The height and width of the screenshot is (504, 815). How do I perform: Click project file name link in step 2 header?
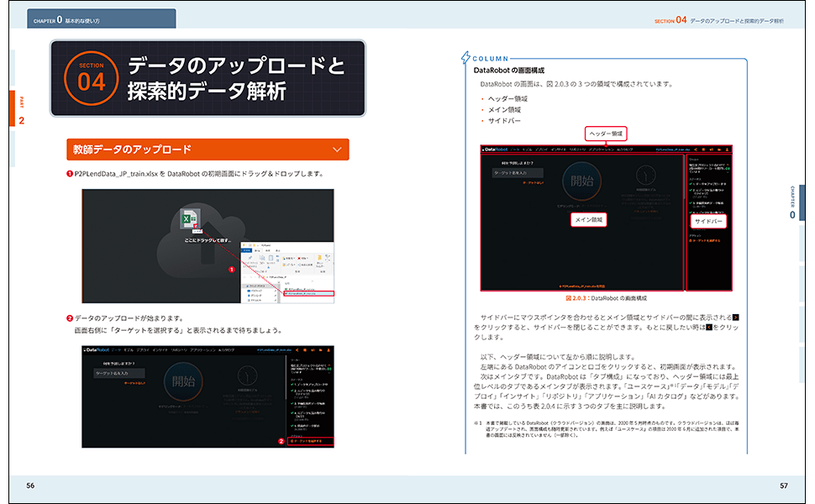[x=274, y=350]
